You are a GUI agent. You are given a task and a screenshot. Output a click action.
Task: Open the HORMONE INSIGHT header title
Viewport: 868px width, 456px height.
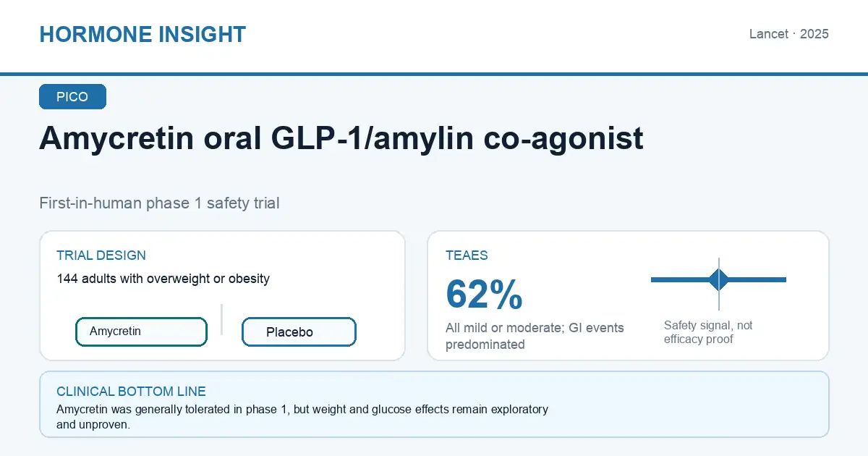click(x=142, y=34)
